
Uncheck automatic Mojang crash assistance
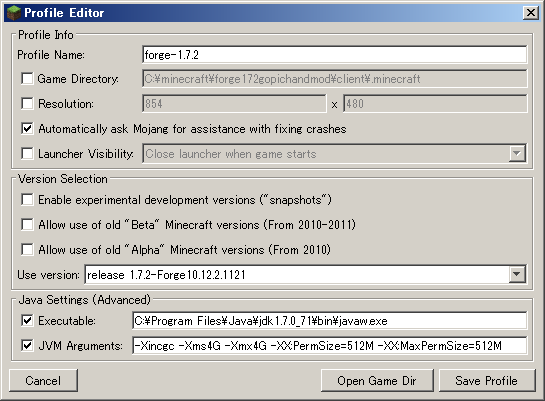[x=27, y=128]
